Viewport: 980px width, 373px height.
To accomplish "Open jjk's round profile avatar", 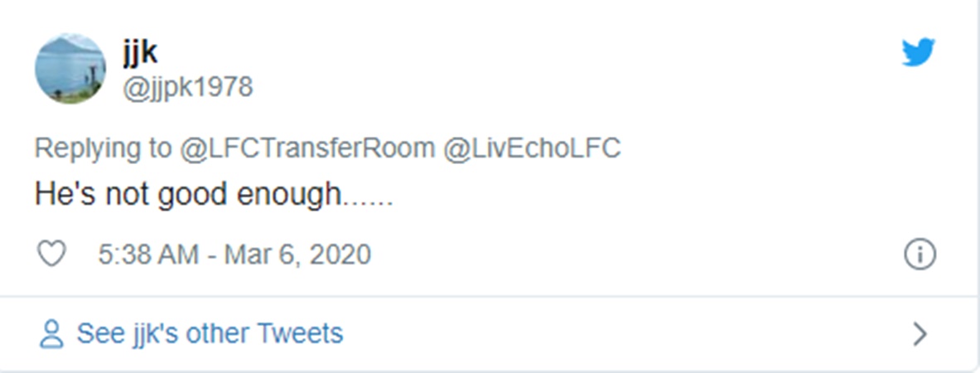I will tap(70, 69).
